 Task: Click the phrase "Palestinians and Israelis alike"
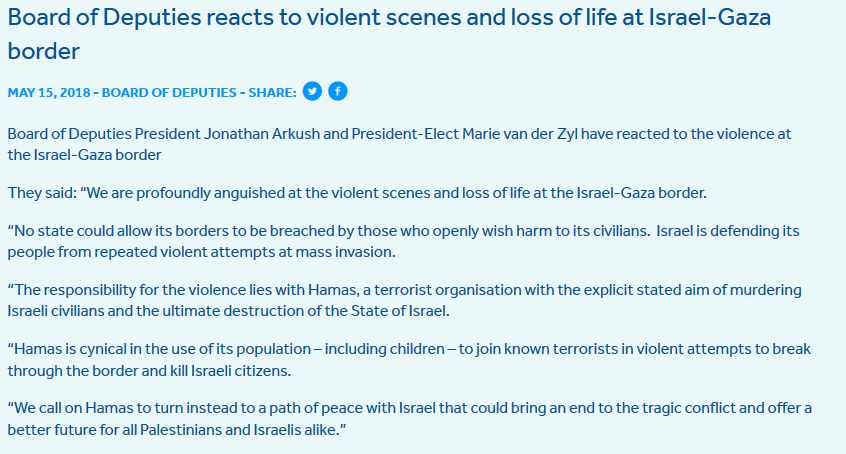[x=242, y=430]
